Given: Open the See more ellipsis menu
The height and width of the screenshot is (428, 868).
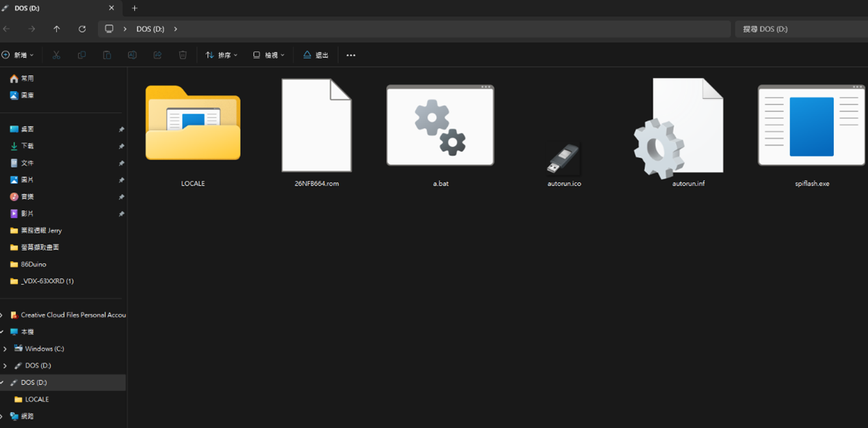Looking at the screenshot, I should tap(351, 55).
